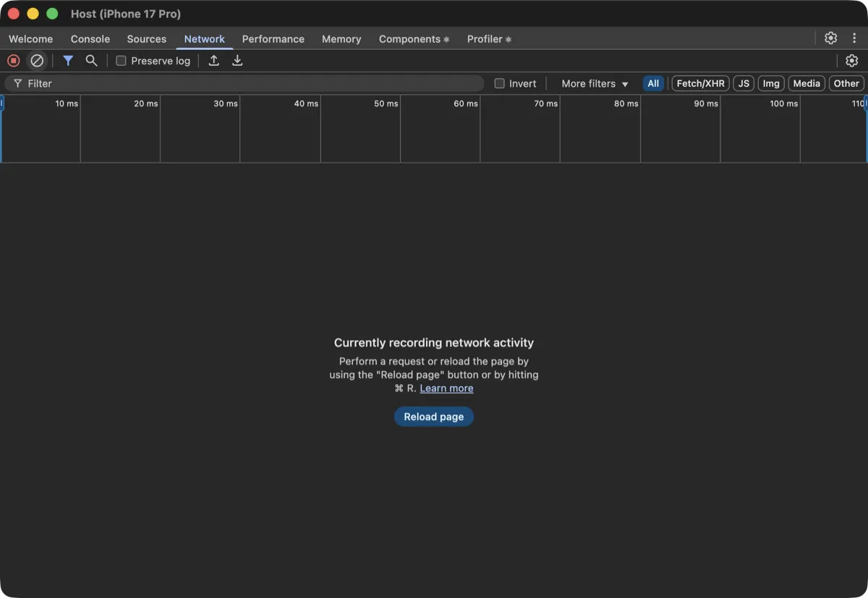Stop recording network log

13,61
